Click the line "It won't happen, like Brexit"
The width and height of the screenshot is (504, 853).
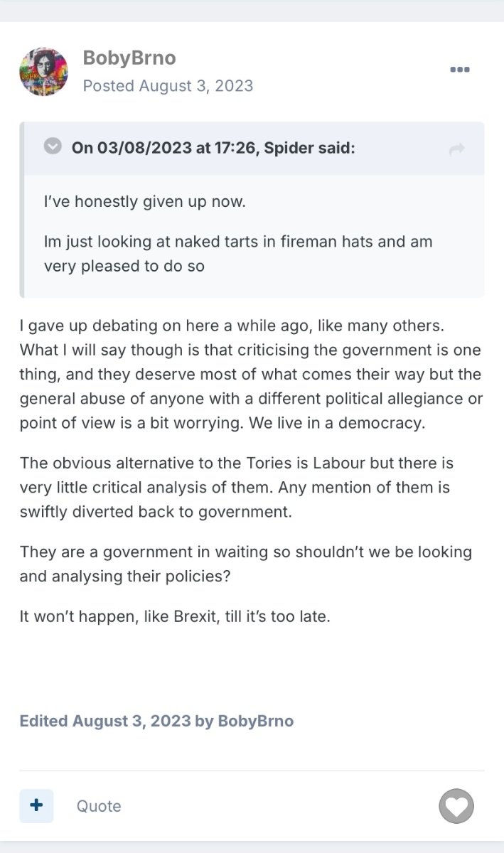176,616
